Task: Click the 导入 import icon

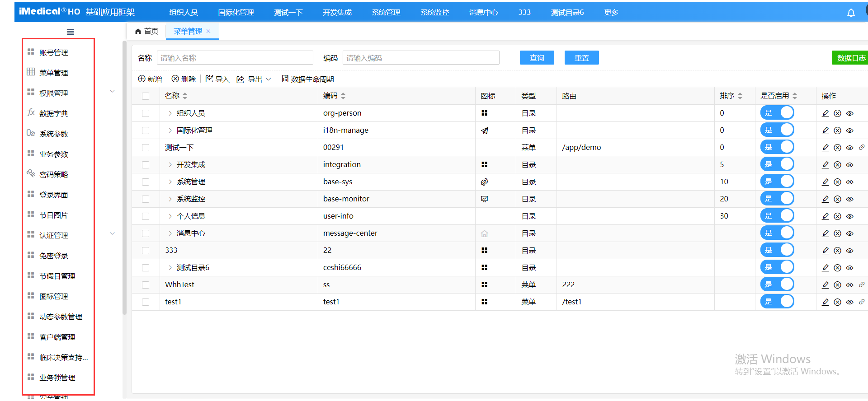Action: (209, 79)
